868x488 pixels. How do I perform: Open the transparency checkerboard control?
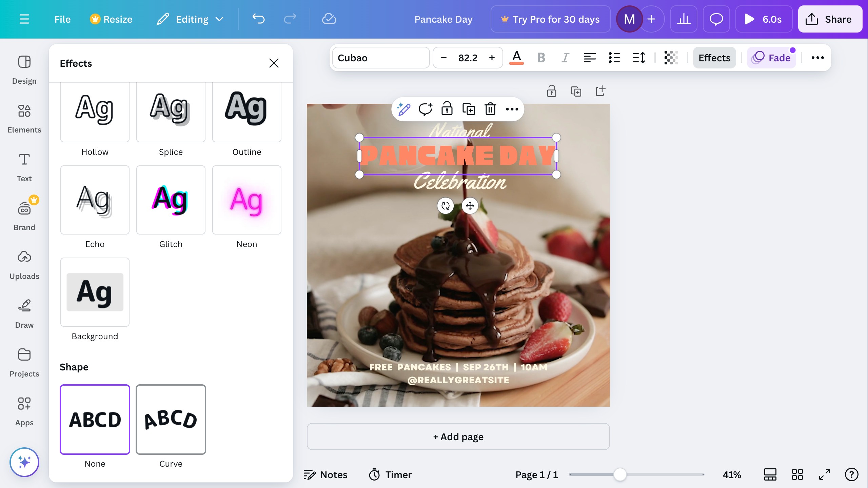click(x=671, y=58)
